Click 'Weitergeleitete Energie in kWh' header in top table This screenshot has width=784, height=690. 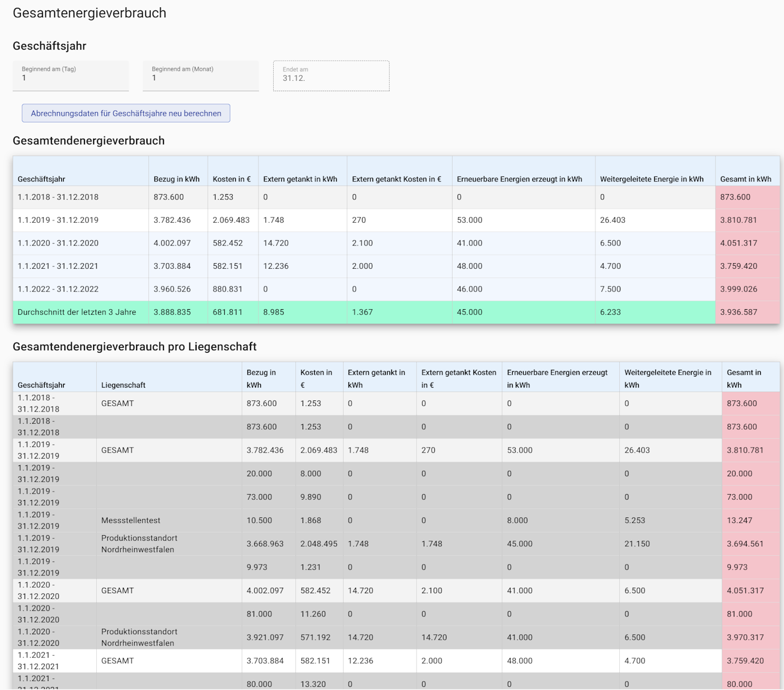click(x=652, y=179)
